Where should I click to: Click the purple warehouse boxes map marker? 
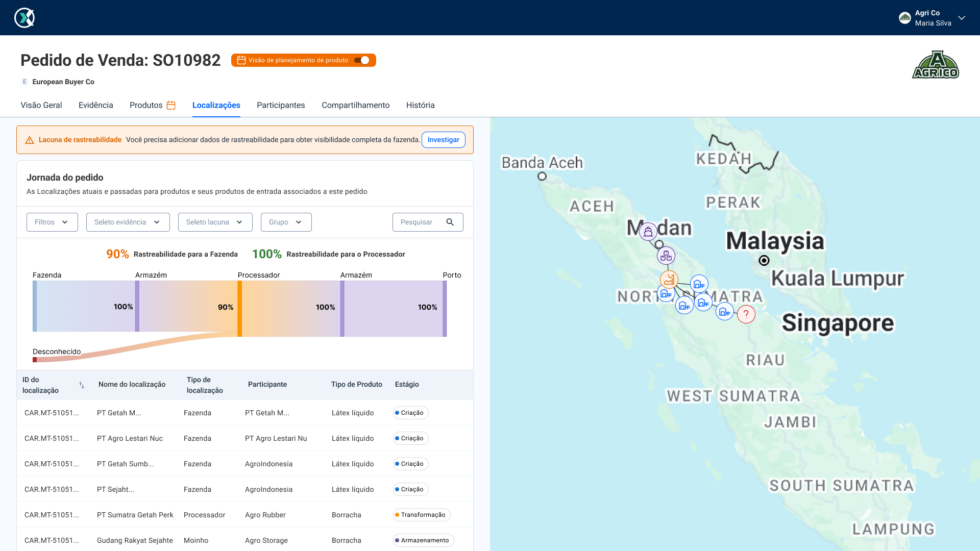[666, 256]
